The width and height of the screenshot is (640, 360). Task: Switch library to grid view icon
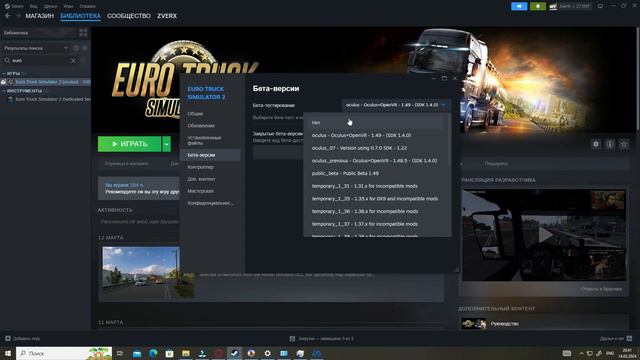click(x=83, y=33)
